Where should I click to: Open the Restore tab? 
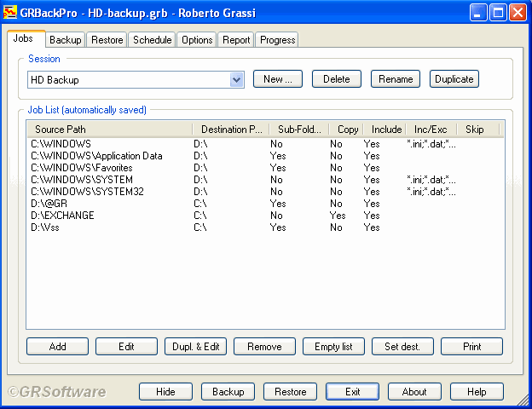pyautogui.click(x=107, y=40)
